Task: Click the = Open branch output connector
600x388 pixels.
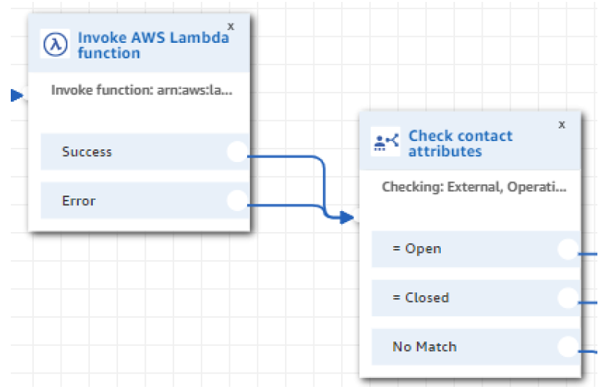Action: click(x=568, y=249)
